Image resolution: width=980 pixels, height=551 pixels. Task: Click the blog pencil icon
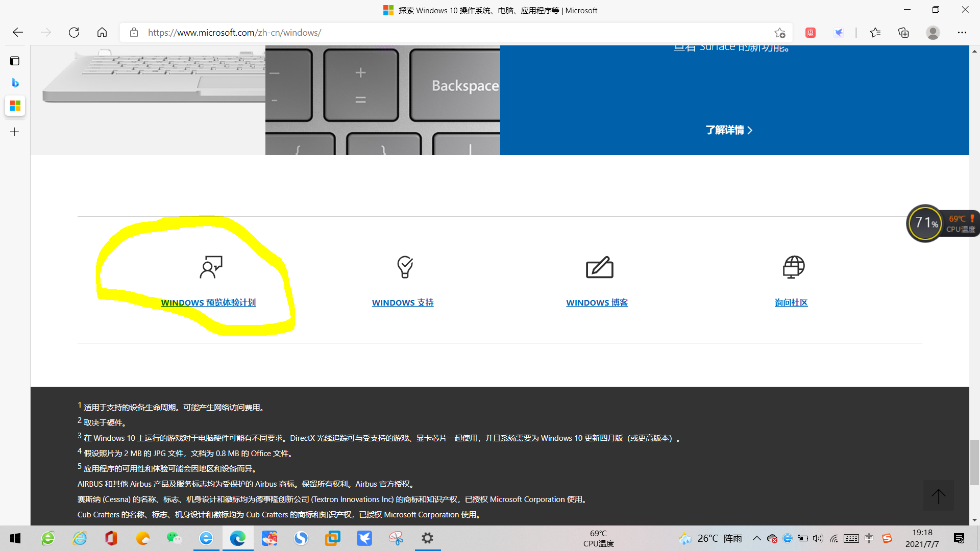click(600, 267)
